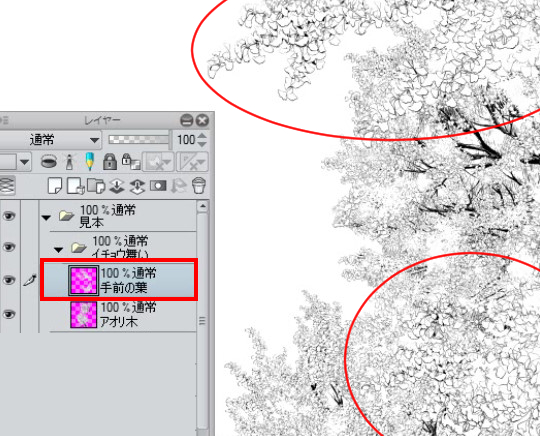Click the create layer mask icon
The image size is (540, 436).
158,186
